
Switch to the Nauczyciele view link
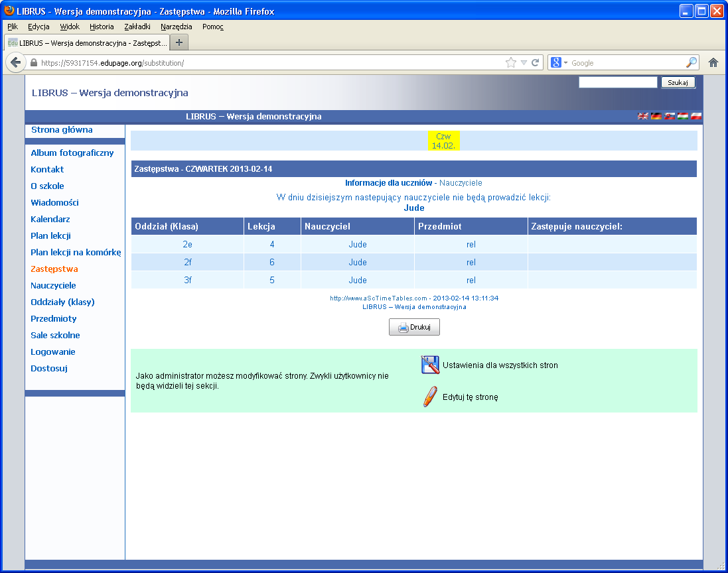point(461,183)
